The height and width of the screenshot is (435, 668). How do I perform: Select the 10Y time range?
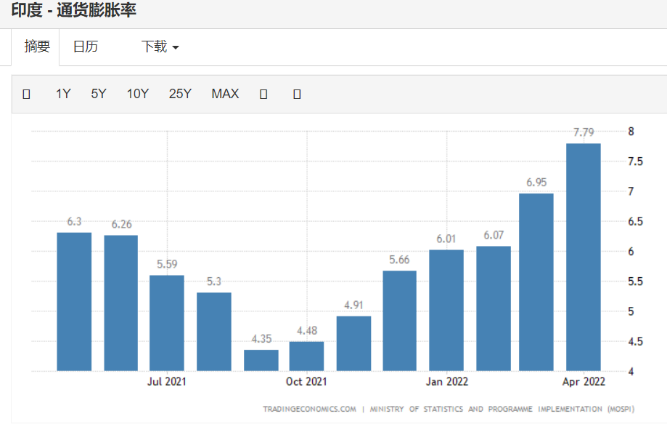pyautogui.click(x=138, y=94)
